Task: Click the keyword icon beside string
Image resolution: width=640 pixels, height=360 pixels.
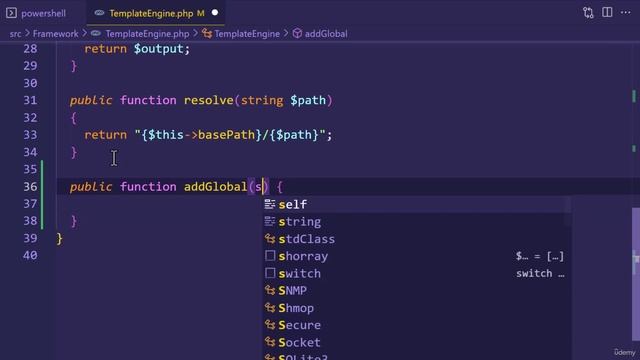Action: pyautogui.click(x=270, y=221)
